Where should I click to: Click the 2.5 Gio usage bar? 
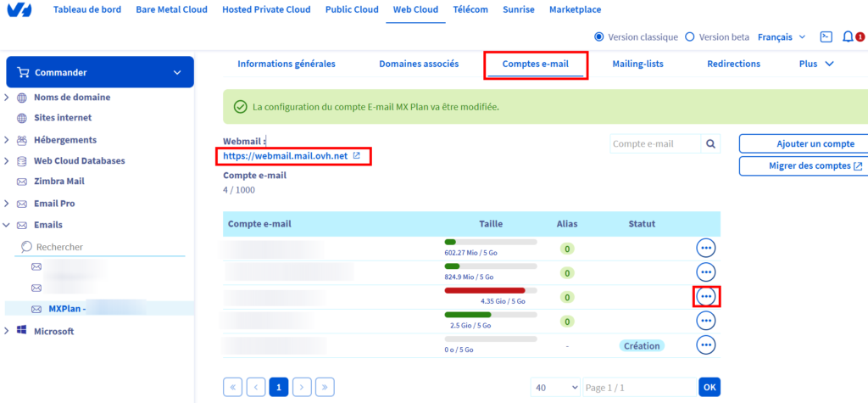point(491,315)
